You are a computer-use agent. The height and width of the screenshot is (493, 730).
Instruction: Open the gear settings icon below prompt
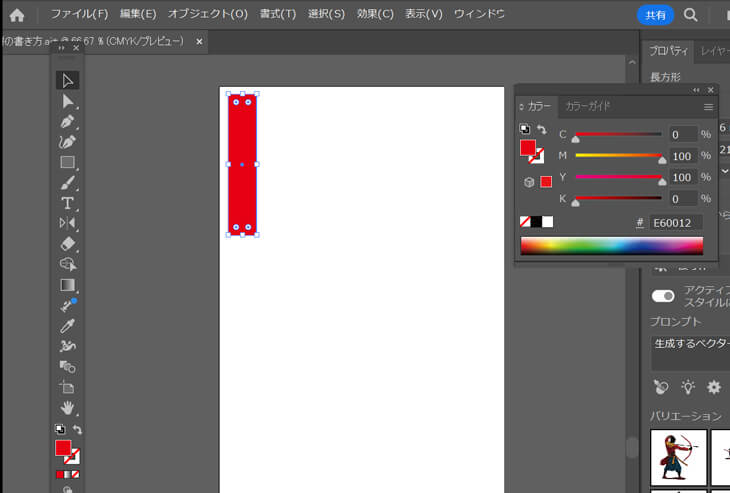tap(714, 387)
